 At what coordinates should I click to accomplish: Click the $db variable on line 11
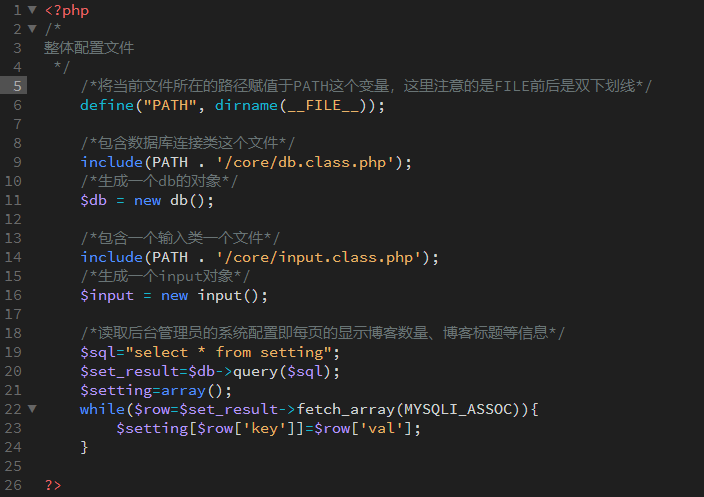point(93,200)
